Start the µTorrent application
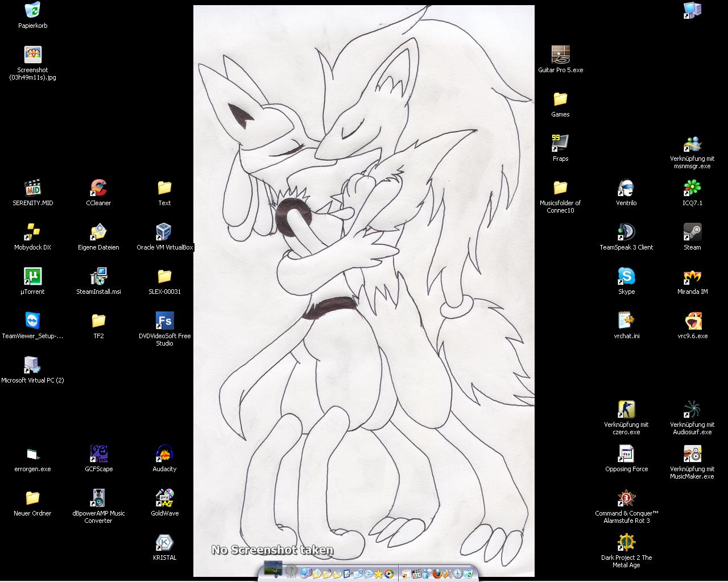728x582 pixels. [32, 276]
